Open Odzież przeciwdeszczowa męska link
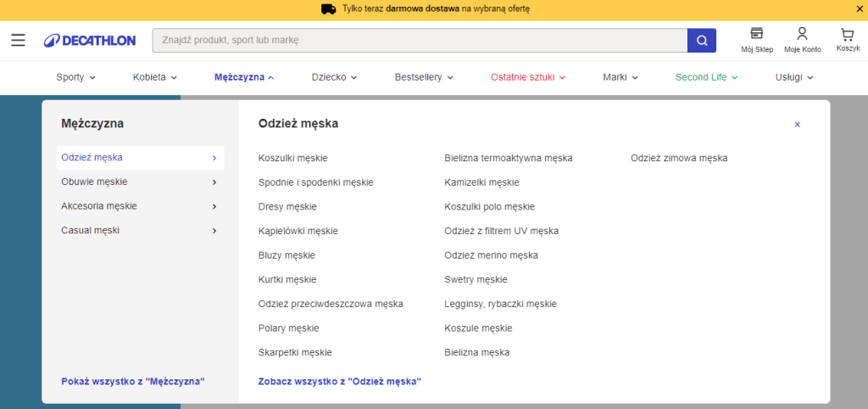The height and width of the screenshot is (409, 868). click(331, 305)
